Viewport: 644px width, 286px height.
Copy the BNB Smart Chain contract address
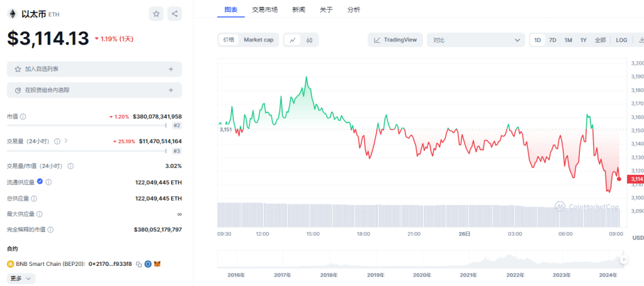[138, 264]
